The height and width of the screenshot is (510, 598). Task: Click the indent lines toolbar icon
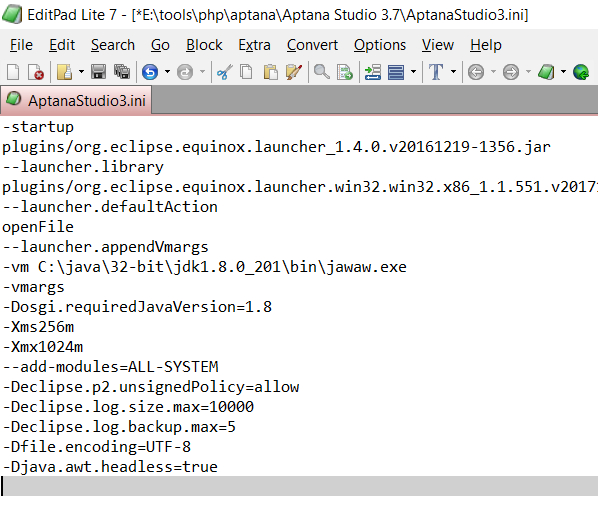pyautogui.click(x=373, y=72)
